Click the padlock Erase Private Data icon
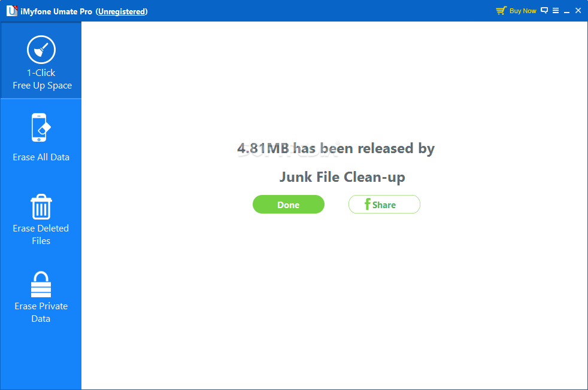This screenshot has height=390, width=588. (41, 284)
